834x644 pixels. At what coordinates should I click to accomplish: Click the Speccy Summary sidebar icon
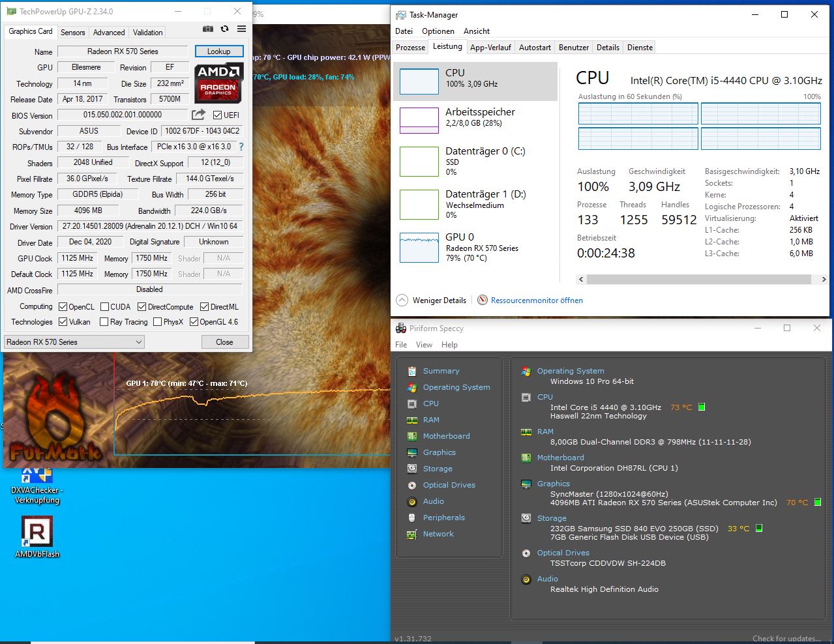[x=412, y=371]
